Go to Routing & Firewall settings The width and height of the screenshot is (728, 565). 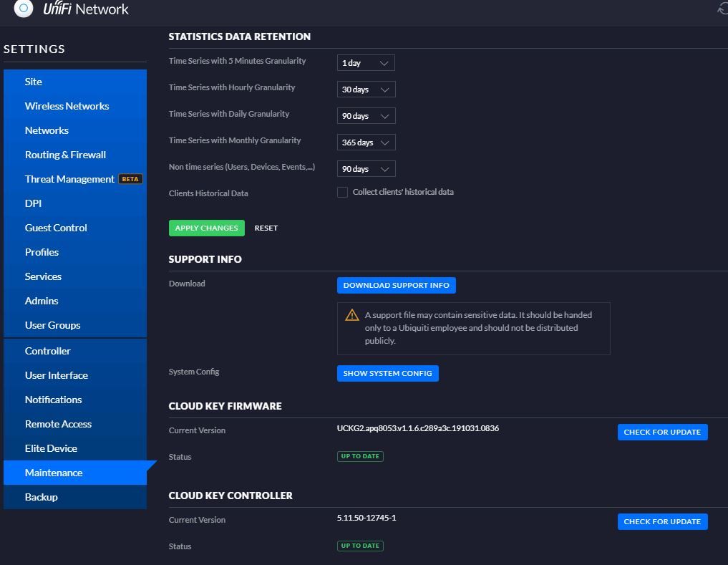pos(65,155)
